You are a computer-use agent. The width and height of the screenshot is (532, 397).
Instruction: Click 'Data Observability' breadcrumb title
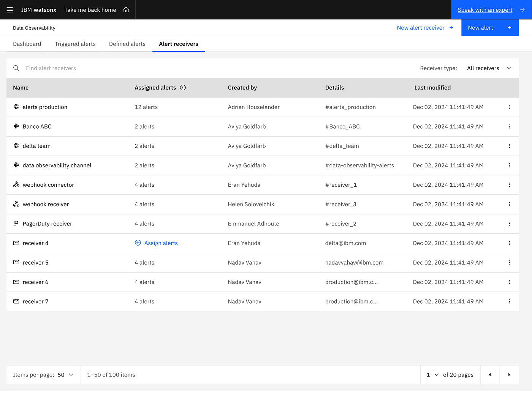point(34,28)
